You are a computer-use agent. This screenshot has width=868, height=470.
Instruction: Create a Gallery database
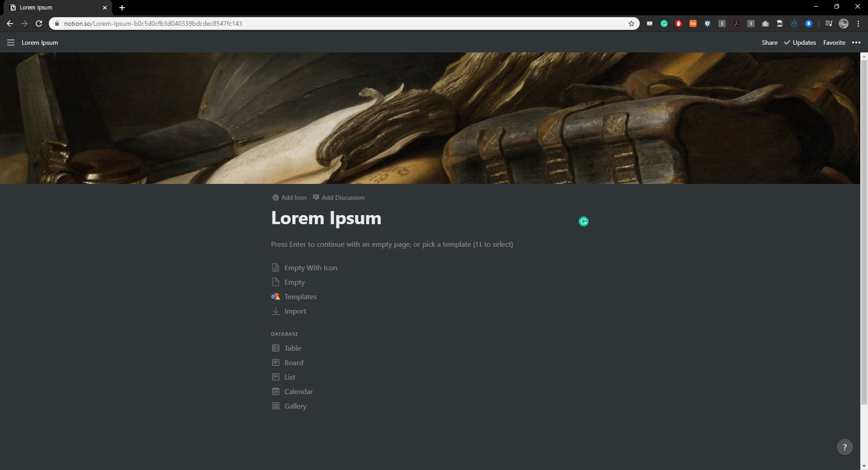(x=289, y=406)
